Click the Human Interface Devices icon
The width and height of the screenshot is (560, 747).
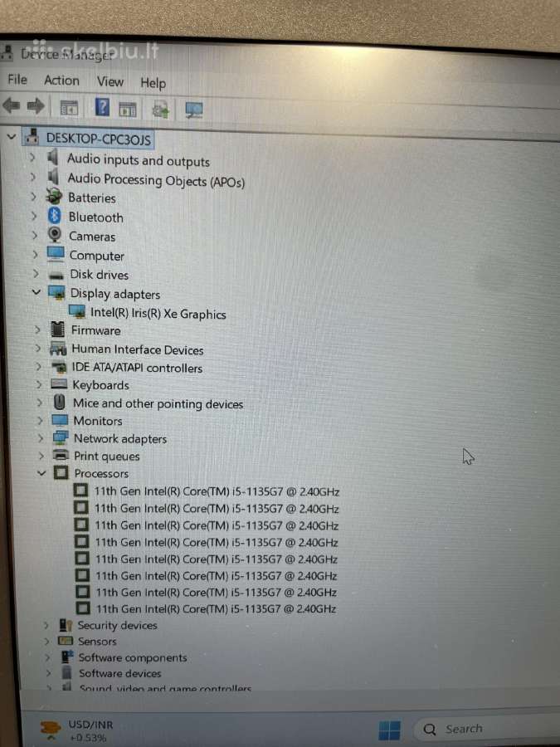pyautogui.click(x=58, y=349)
